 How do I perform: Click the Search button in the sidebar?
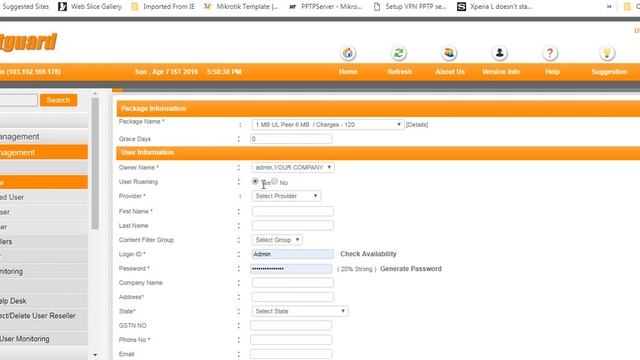coord(58,100)
